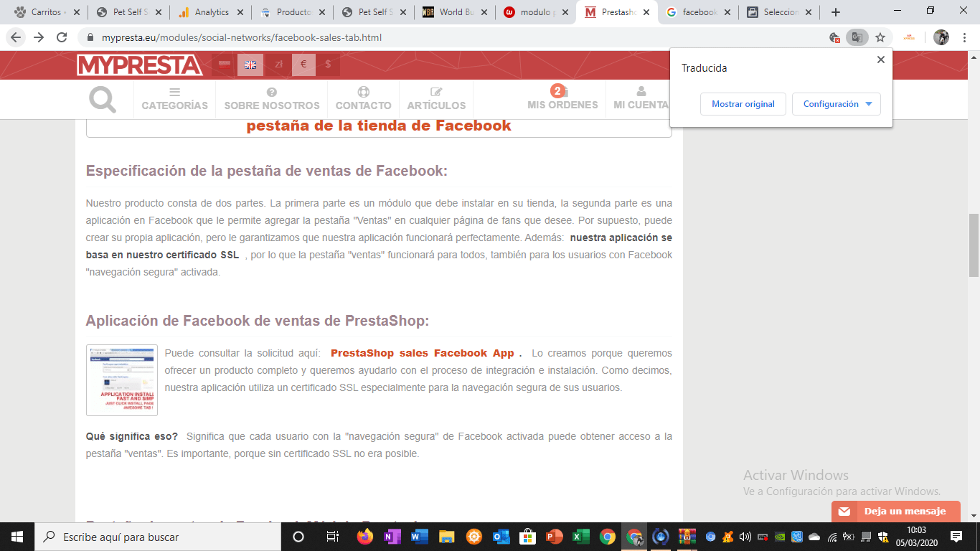This screenshot has width=980, height=551.
Task: Launch Outlook from taskbar
Action: coord(501,537)
